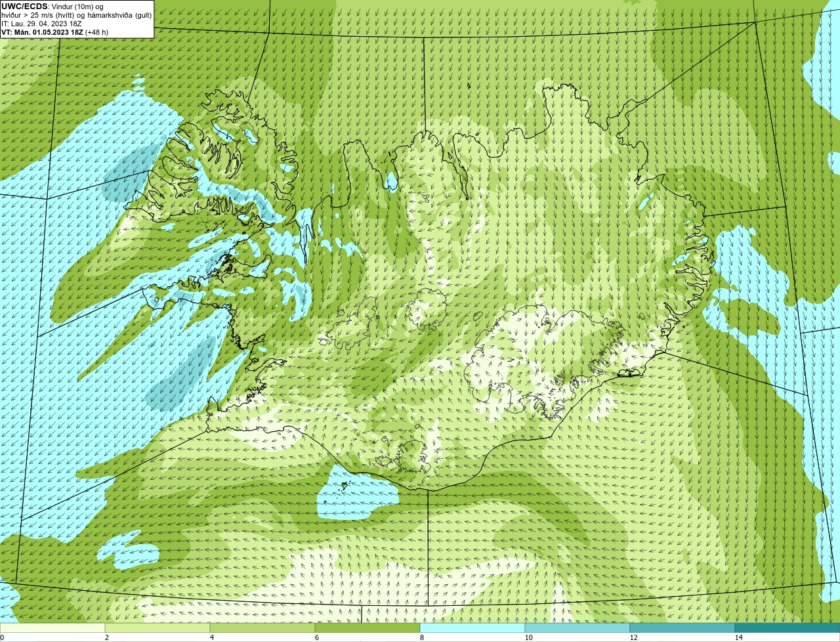Click the above 14 m/s dark teal swatch
Screen dimensions: 840x642
pyautogui.click(x=787, y=628)
